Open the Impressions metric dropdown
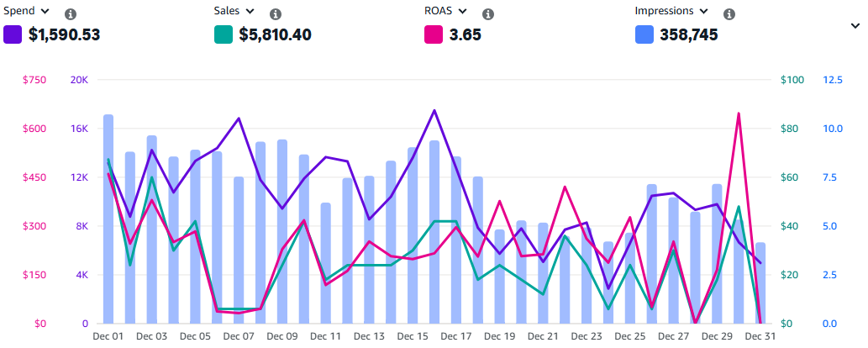 pos(704,12)
